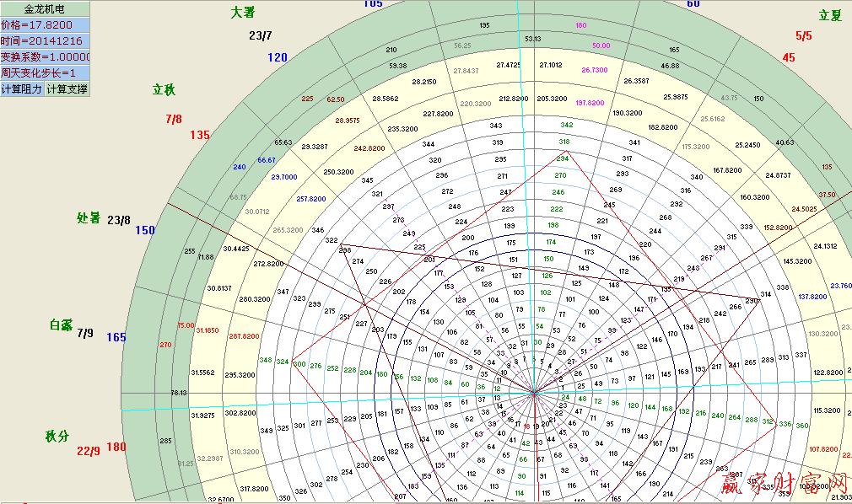Screen dimensions: 852x504
Task: Select the 立秋 solar term label
Action: tap(164, 89)
